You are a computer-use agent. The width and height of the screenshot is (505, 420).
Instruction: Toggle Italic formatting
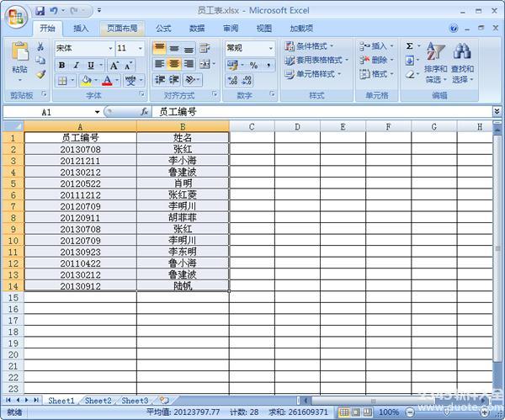pyautogui.click(x=76, y=65)
